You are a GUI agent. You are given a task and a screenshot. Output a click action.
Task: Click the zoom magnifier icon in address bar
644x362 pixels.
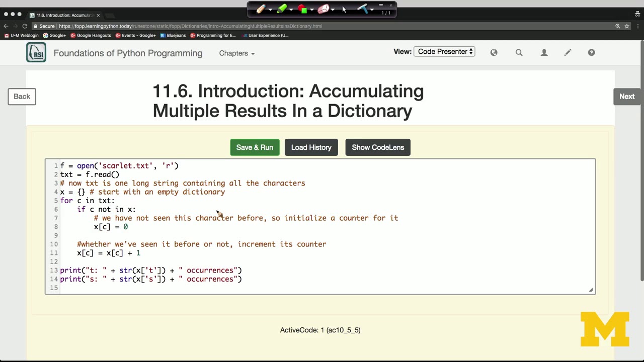tap(617, 26)
